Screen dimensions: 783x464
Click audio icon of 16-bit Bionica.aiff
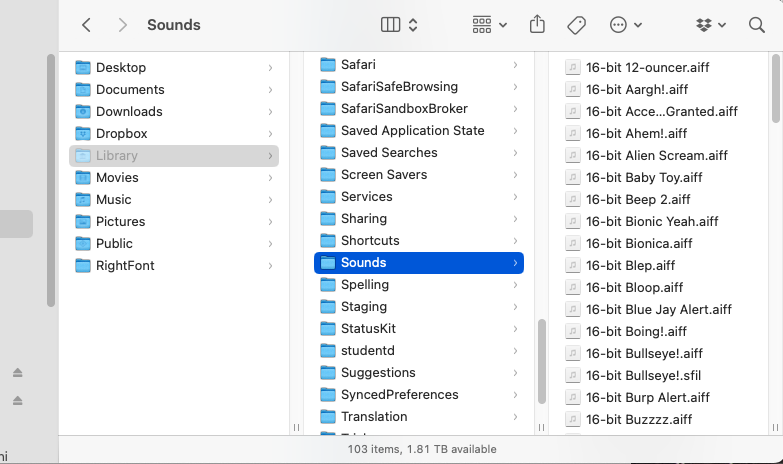point(573,243)
